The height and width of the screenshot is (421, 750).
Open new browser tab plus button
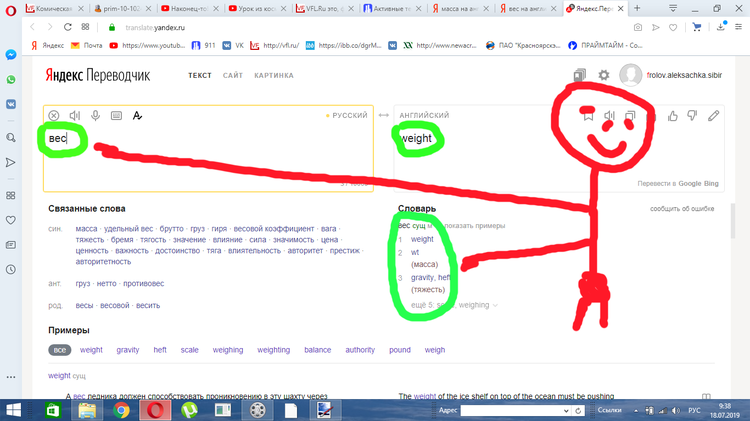point(637,8)
